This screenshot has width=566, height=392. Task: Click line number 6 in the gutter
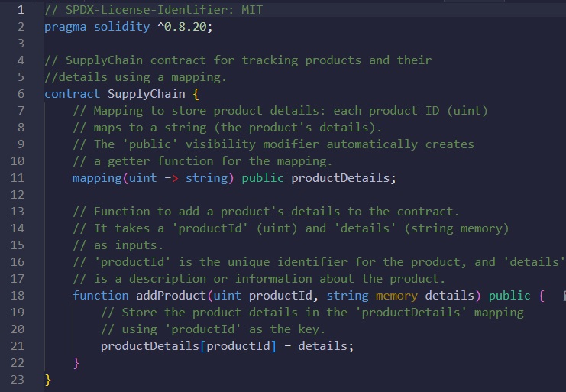pyautogui.click(x=21, y=94)
